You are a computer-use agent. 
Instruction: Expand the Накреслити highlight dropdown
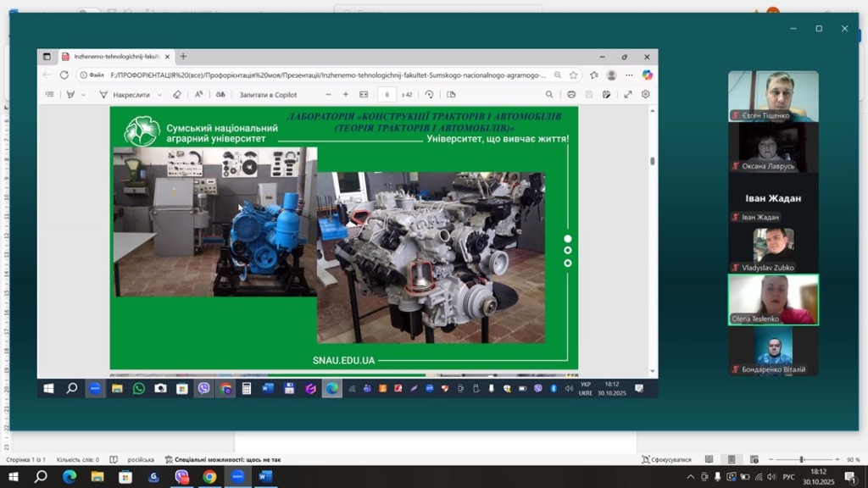pyautogui.click(x=159, y=95)
